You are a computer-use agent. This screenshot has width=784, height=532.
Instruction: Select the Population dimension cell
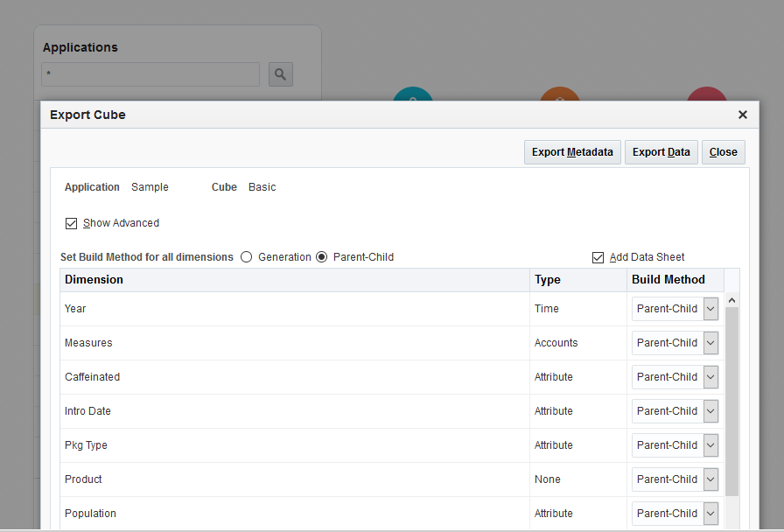295,514
